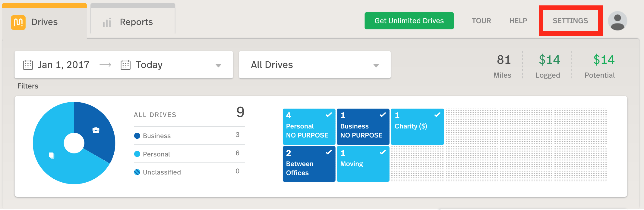Image resolution: width=644 pixels, height=210 pixels.
Task: Click the $14 Logged summary
Action: 548,66
